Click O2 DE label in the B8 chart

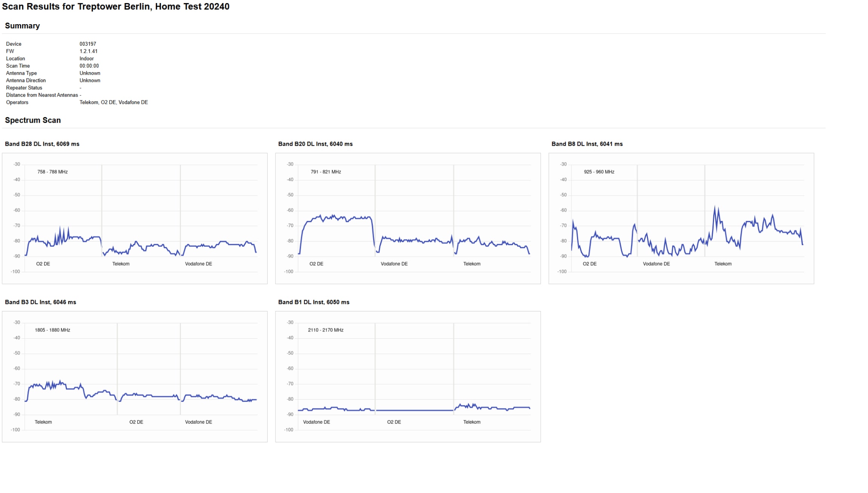pos(589,264)
